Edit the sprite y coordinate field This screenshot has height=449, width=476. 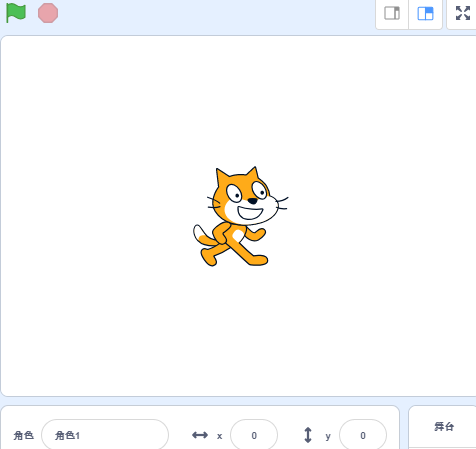tap(363, 435)
